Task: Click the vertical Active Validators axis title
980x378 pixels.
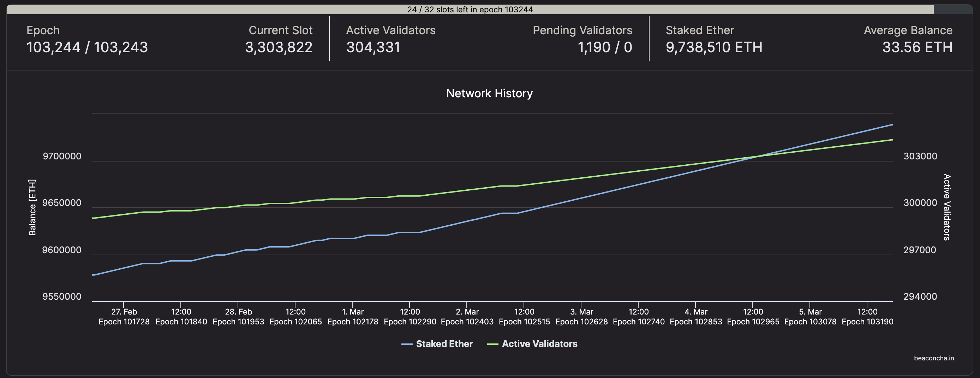Action: pyautogui.click(x=947, y=207)
